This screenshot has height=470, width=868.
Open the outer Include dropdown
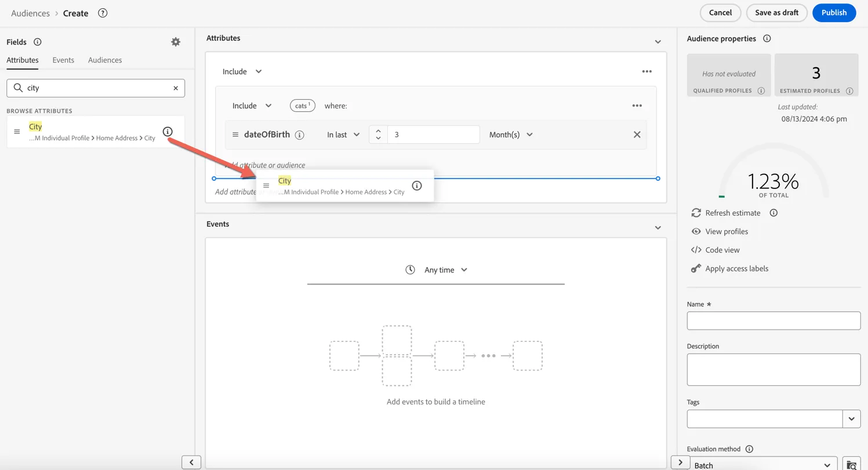pyautogui.click(x=242, y=71)
